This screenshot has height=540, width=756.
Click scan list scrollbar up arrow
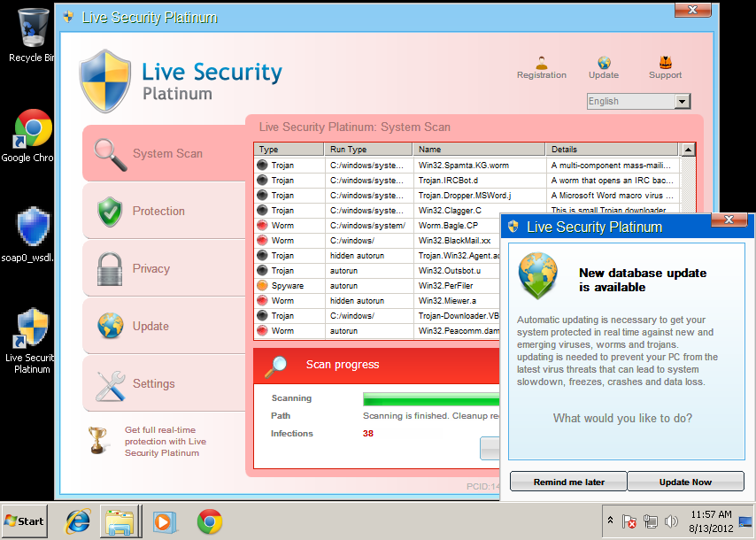pyautogui.click(x=688, y=150)
